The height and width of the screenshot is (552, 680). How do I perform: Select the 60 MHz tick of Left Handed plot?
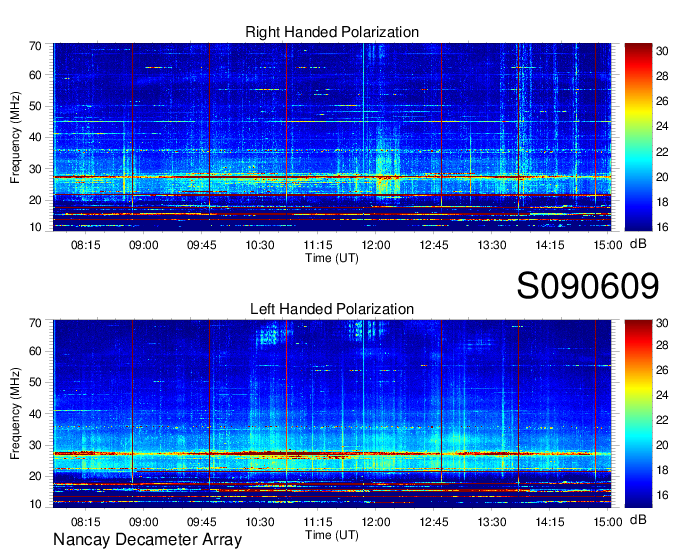pyautogui.click(x=35, y=351)
